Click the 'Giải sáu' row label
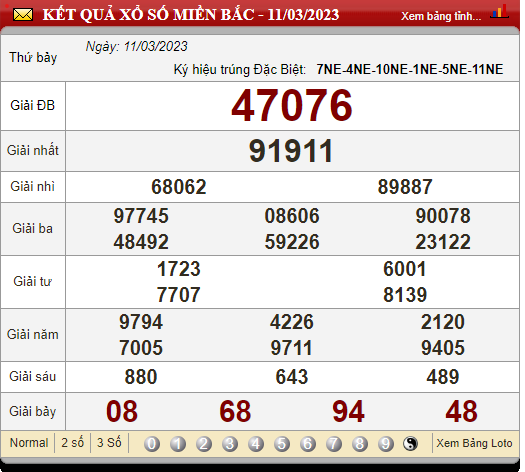 coord(32,377)
